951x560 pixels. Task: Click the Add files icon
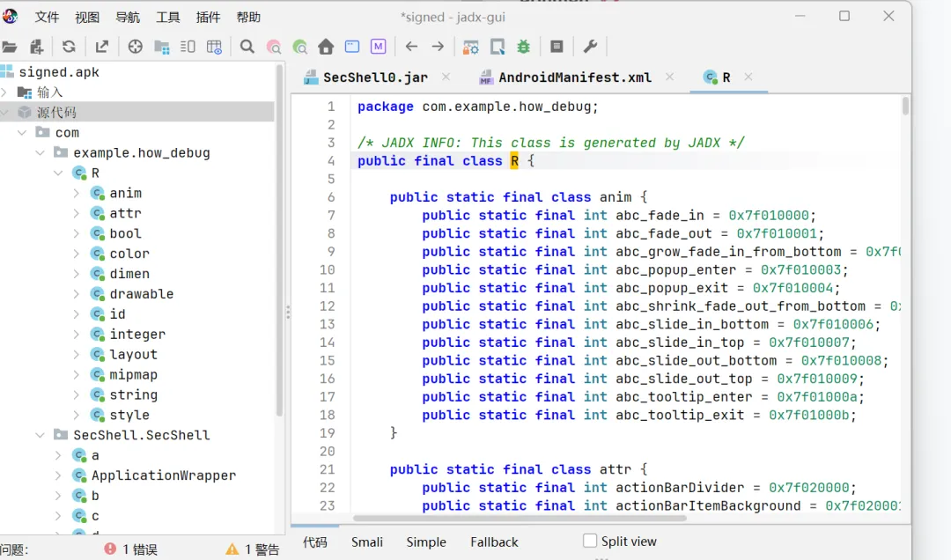(37, 47)
